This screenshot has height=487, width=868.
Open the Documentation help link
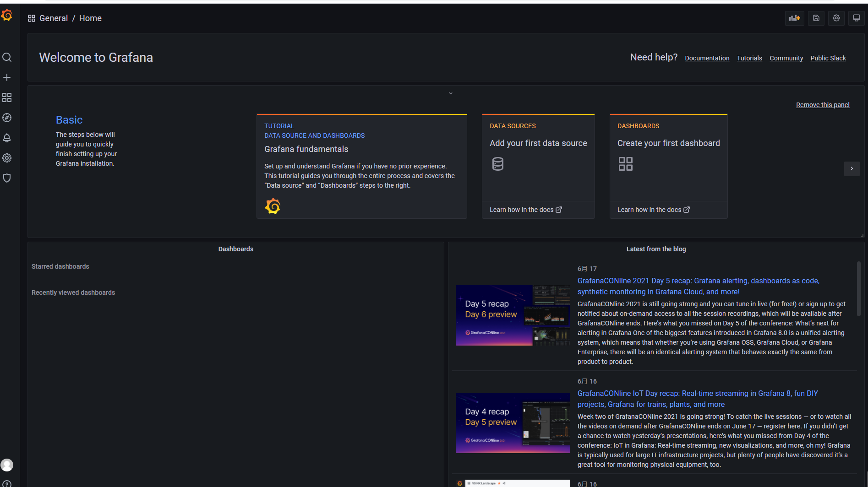coord(707,58)
